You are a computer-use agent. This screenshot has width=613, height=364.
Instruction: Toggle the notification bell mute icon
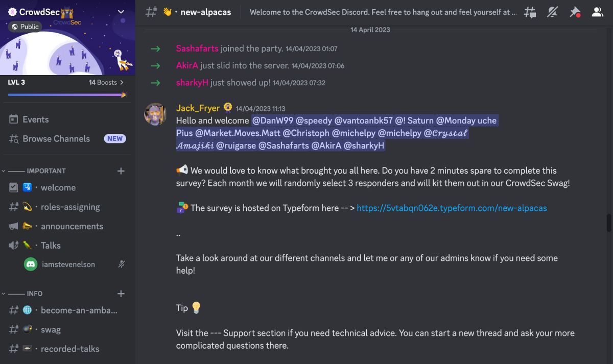[x=552, y=12]
